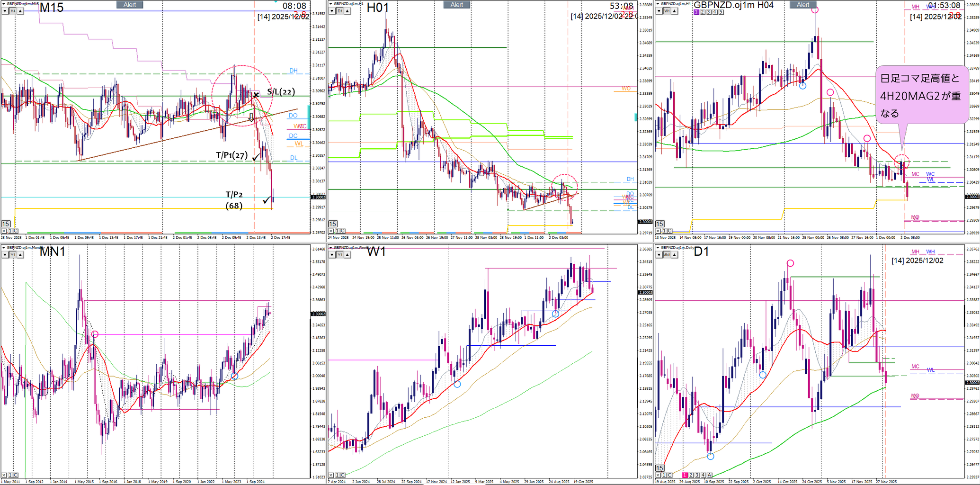Viewport: 980px width, 485px height.
Task: Click the × icon at the bottom of the MN1 chart
Action: pos(4,475)
